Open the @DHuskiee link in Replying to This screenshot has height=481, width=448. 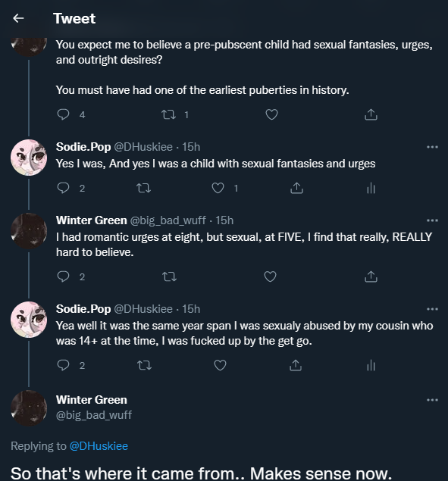pyautogui.click(x=99, y=445)
